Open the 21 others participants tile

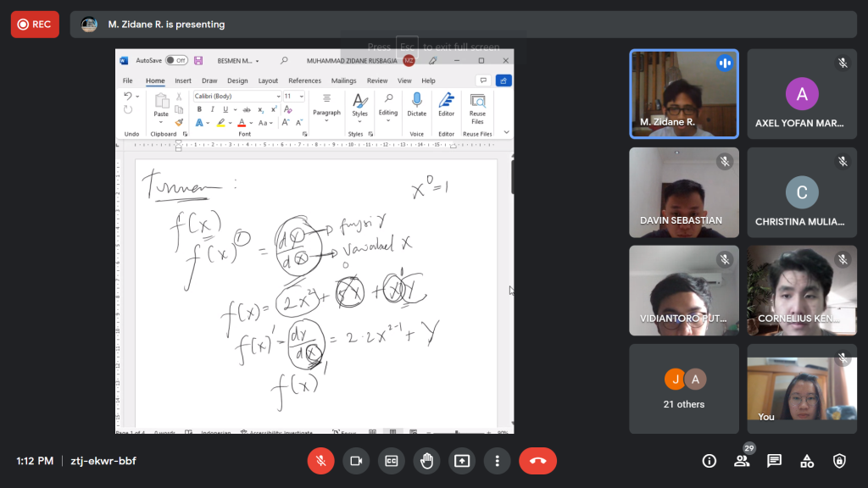[683, 389]
